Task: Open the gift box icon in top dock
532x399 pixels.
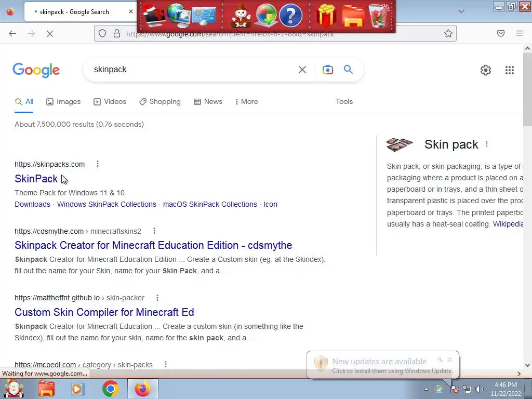Action: coord(326,15)
